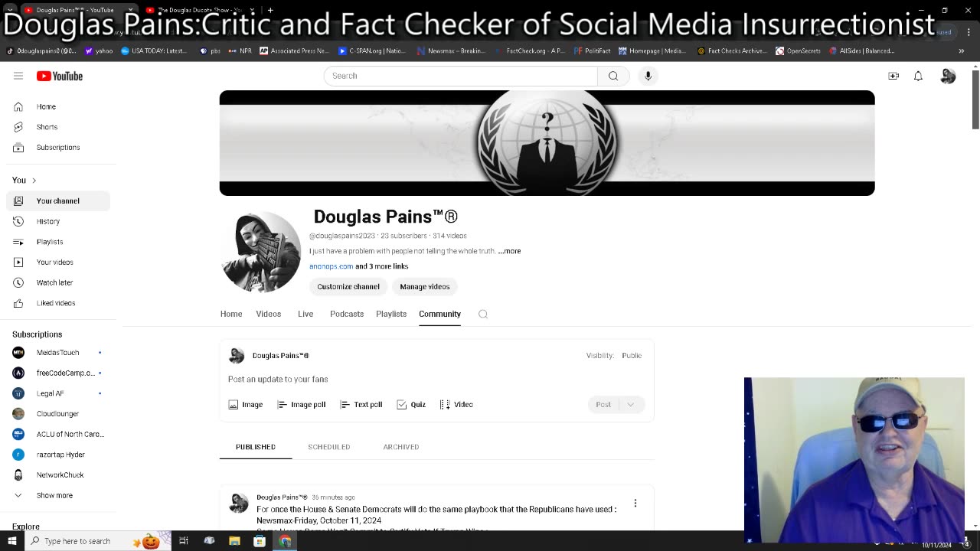Screen dimensions: 980x551
Task: Expand Show more subscriptions
Action: (58, 495)
